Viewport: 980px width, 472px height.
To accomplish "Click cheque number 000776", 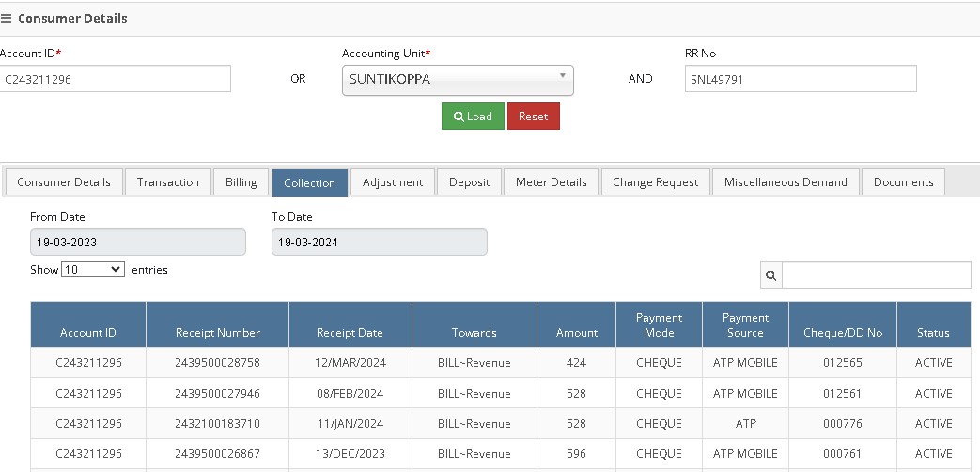I will [x=843, y=423].
